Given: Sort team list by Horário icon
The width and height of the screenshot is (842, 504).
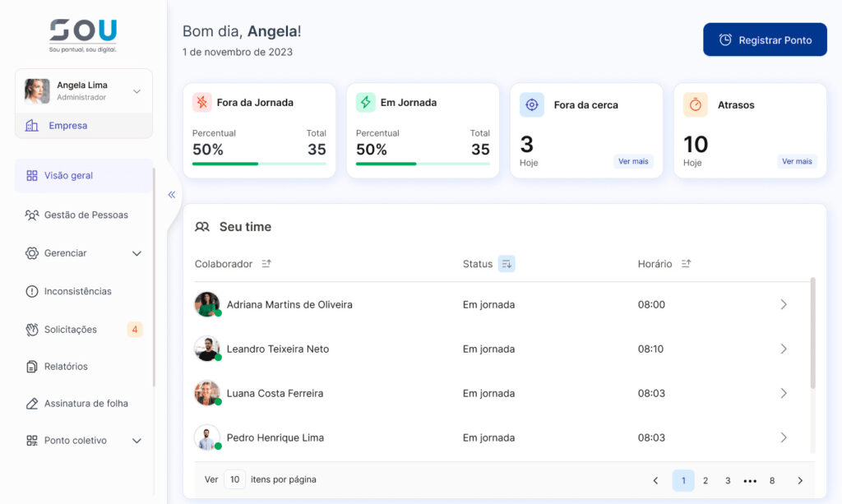Looking at the screenshot, I should click(x=686, y=264).
